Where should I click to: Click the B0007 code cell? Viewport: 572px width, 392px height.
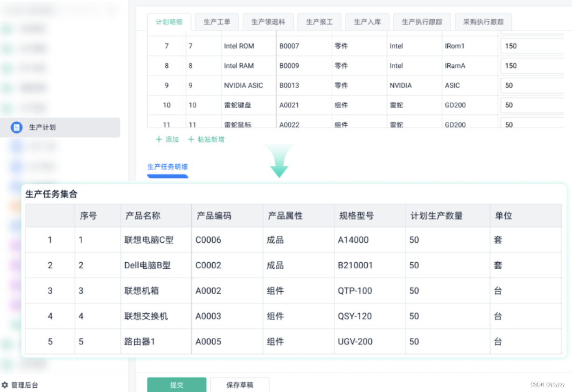pos(304,46)
